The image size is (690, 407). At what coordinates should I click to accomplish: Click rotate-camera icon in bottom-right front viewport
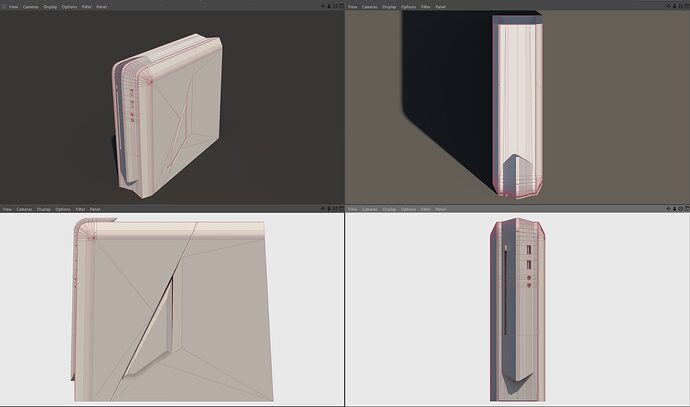tap(680, 209)
